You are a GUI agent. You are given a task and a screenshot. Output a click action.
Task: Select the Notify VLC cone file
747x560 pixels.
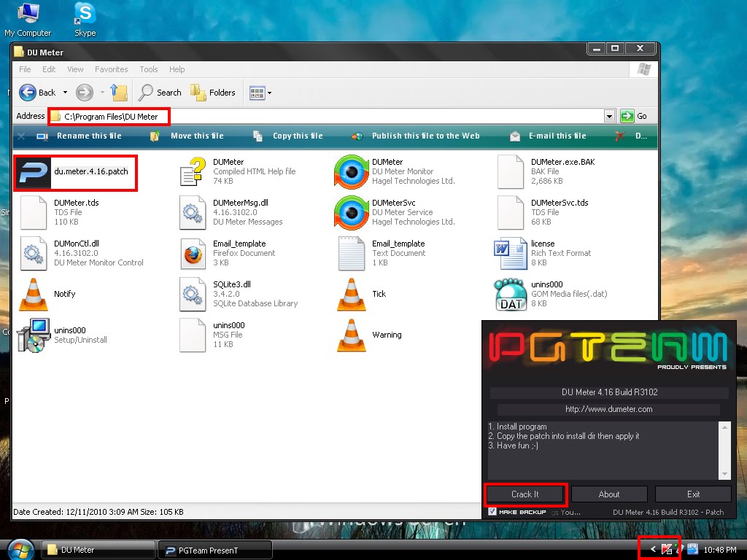click(34, 295)
